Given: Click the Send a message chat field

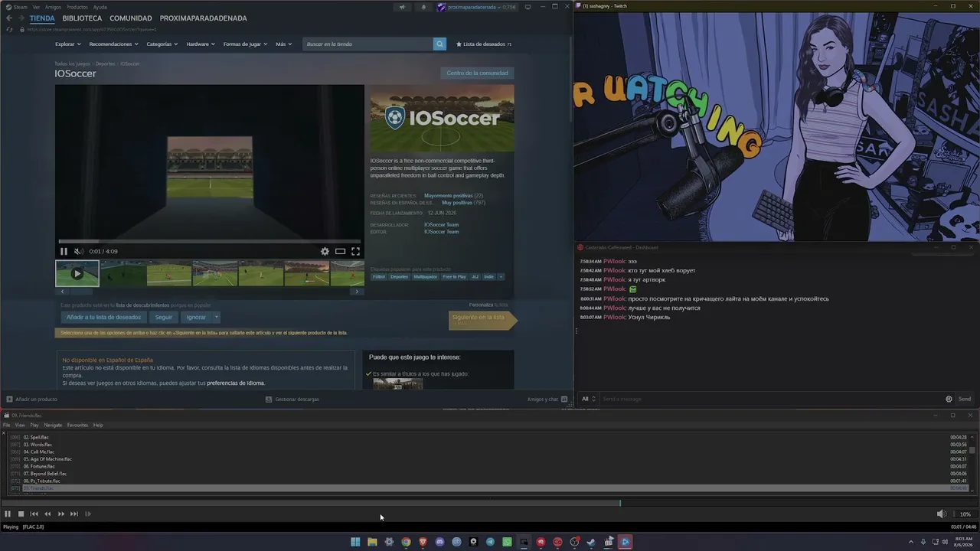Looking at the screenshot, I should (x=772, y=399).
